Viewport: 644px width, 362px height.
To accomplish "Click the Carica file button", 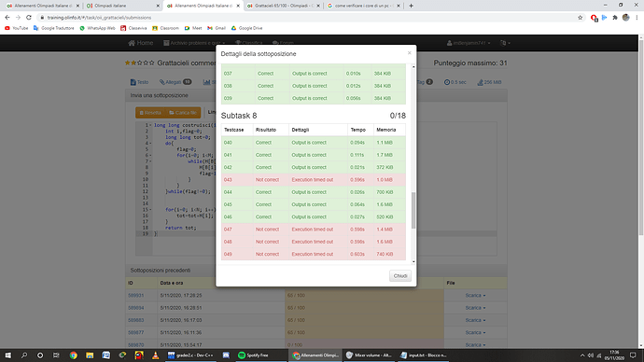I will [x=183, y=113].
